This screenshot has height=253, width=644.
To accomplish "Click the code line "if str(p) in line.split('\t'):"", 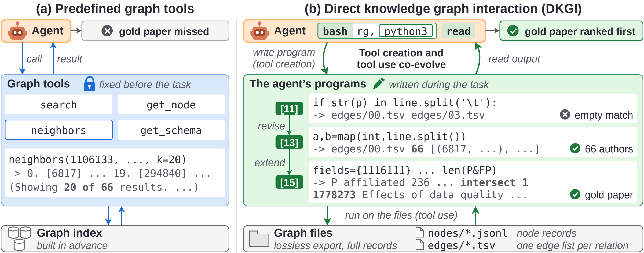I will point(405,103).
